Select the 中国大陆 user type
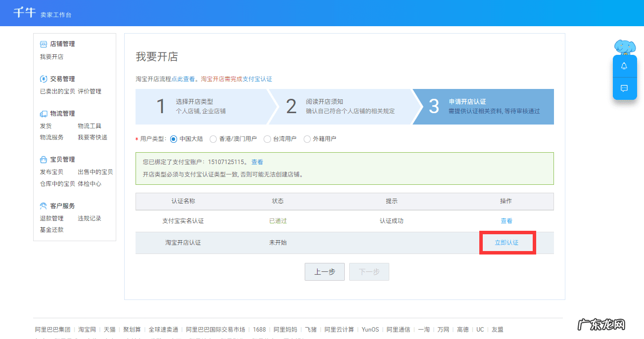Screen dimensions: 644x339 (173, 139)
